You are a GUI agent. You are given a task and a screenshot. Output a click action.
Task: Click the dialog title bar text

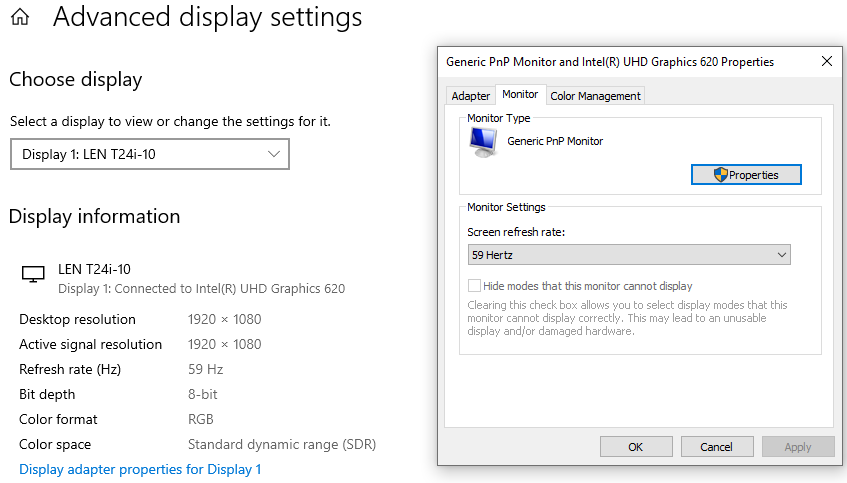[x=610, y=62]
